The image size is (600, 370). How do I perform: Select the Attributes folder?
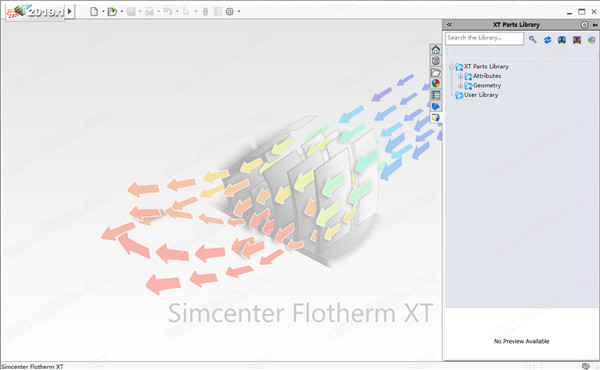pyautogui.click(x=487, y=76)
